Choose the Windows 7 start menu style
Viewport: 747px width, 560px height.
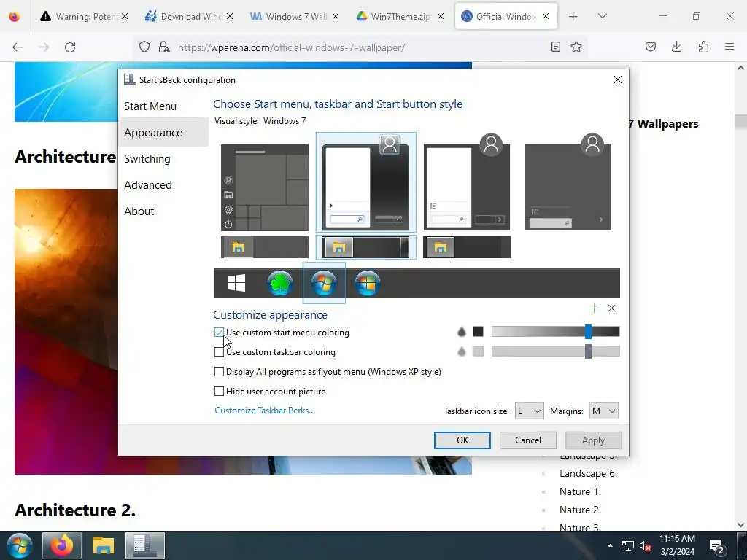[x=366, y=182]
